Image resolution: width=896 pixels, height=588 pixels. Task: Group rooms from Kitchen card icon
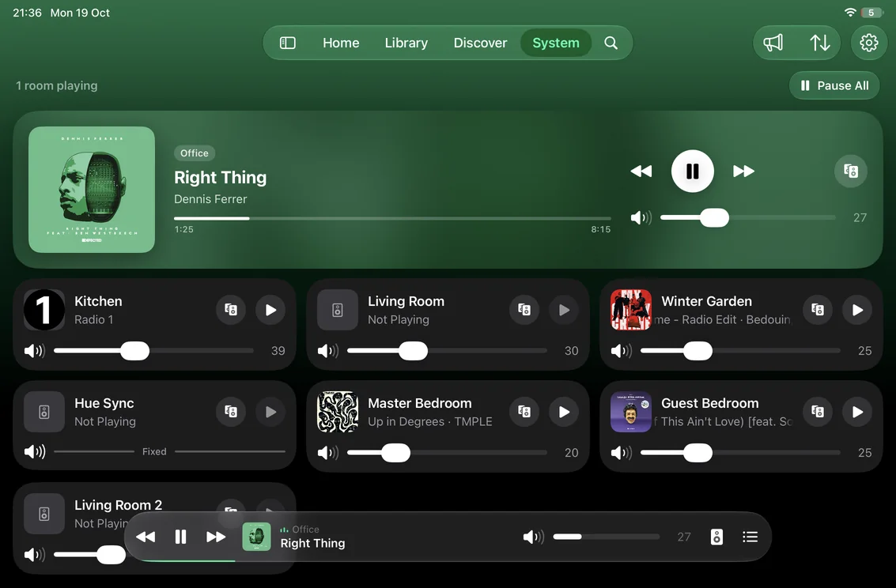coord(231,310)
